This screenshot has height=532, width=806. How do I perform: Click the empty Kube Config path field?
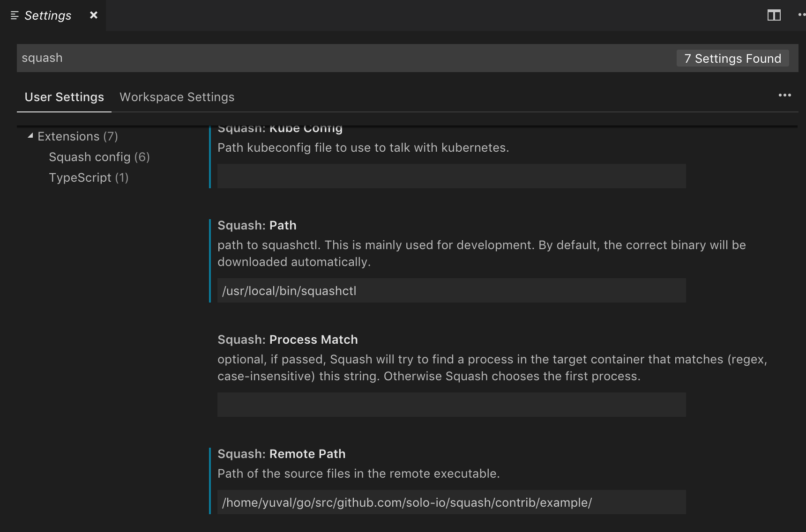(x=452, y=176)
